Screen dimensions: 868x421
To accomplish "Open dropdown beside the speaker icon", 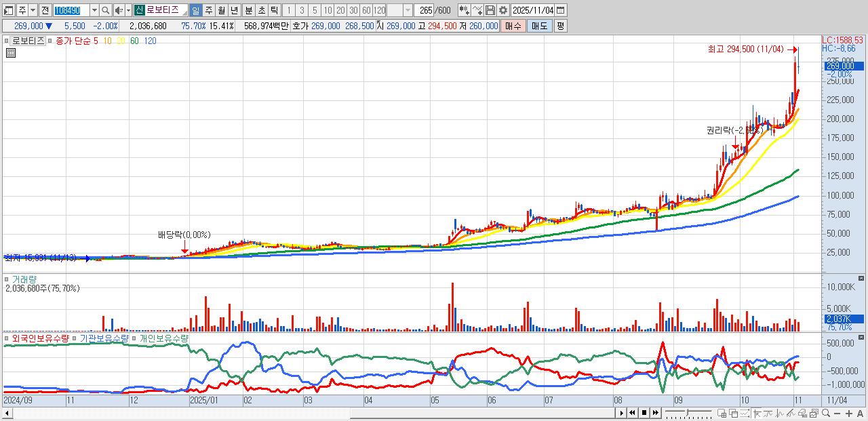I will 129,10.
